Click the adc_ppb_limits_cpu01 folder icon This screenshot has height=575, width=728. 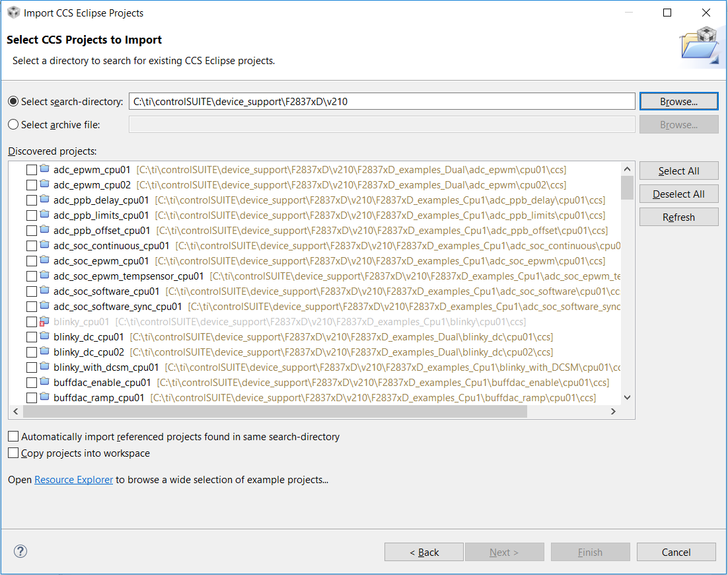[x=44, y=215]
